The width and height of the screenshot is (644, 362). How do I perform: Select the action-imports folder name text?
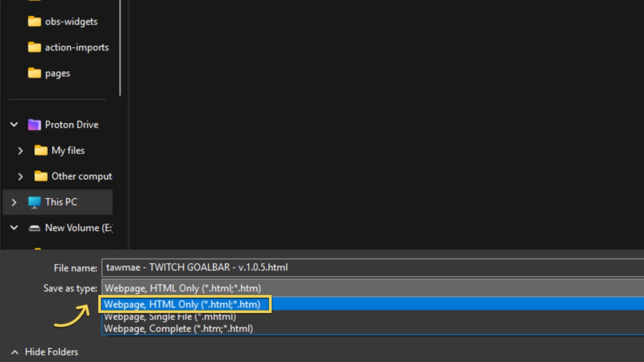click(77, 48)
